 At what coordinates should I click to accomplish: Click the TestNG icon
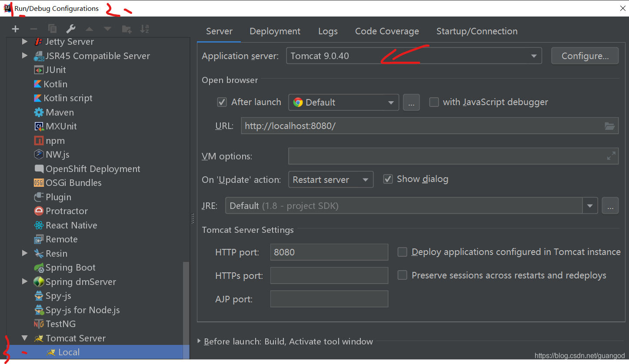(39, 324)
